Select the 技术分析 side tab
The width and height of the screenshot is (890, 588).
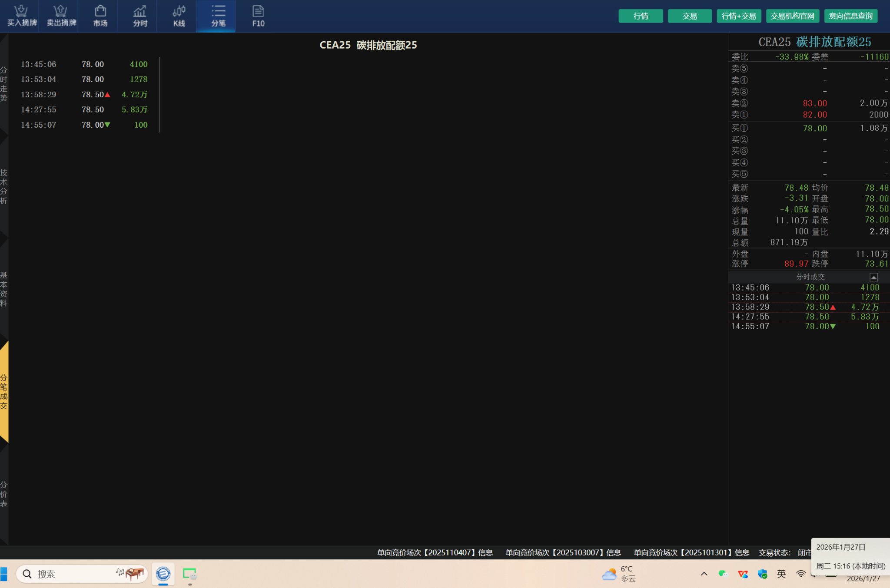tap(4, 187)
